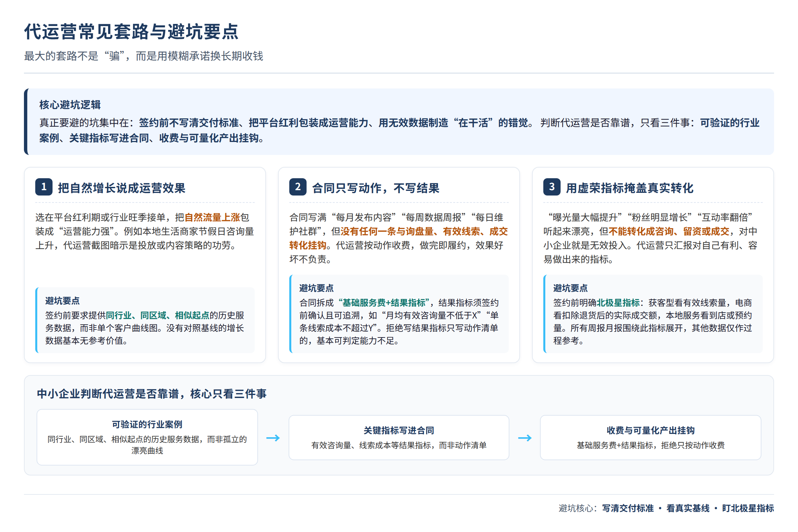Click the number 2 badge icon

point(298,187)
